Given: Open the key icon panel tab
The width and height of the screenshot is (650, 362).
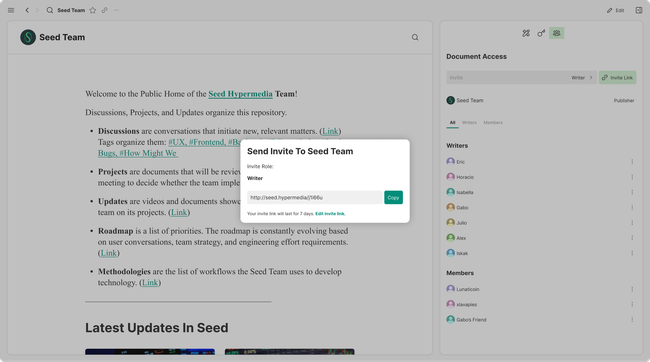Looking at the screenshot, I should pos(541,33).
